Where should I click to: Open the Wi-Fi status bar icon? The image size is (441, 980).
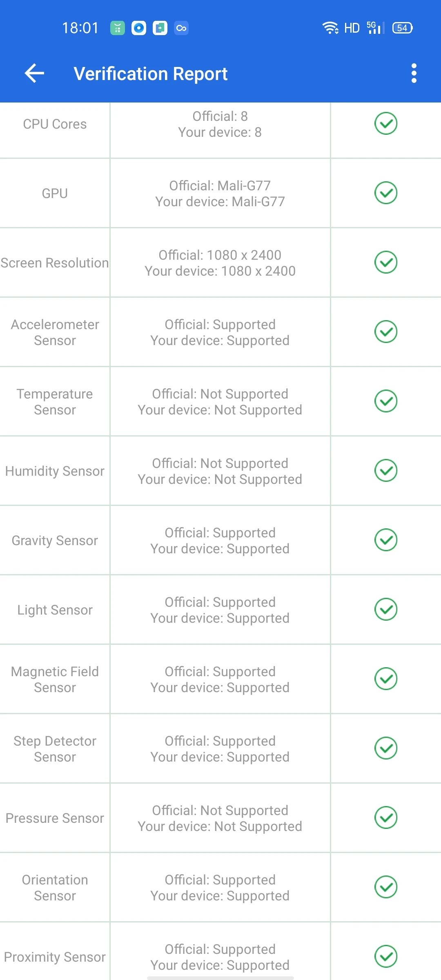pos(330,28)
